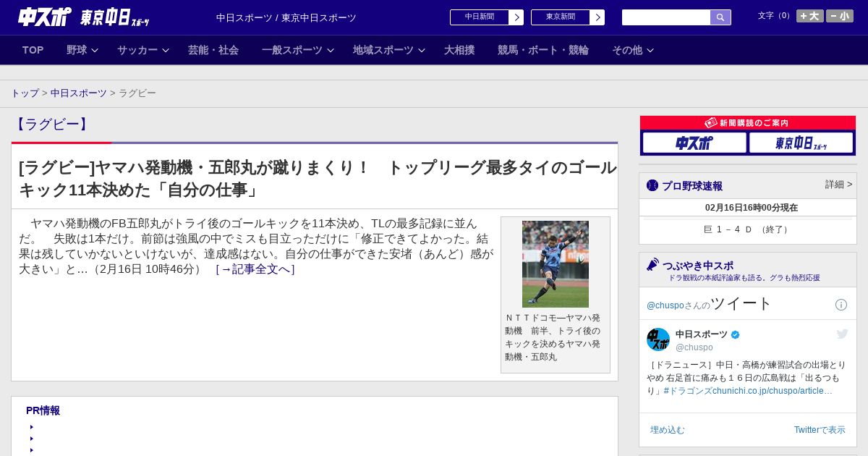Click the megaphone icon beside つぶやき中スポ
Image resolution: width=868 pixels, height=456 pixels.
point(653,265)
